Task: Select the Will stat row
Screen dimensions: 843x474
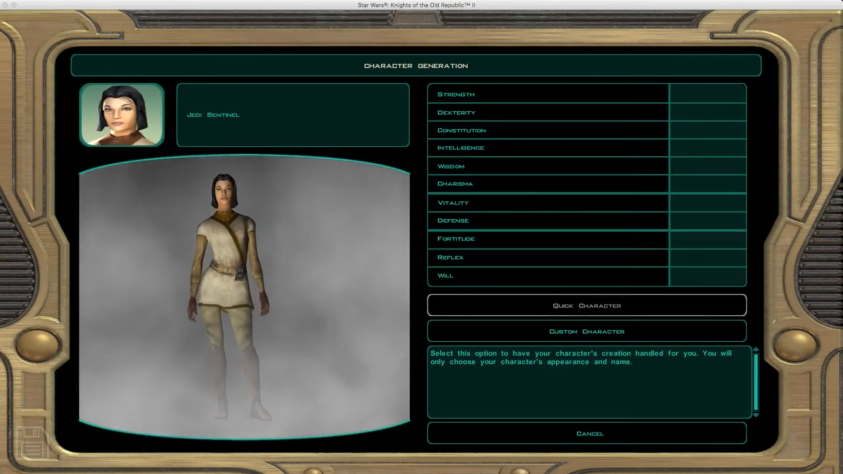Action: [x=587, y=276]
